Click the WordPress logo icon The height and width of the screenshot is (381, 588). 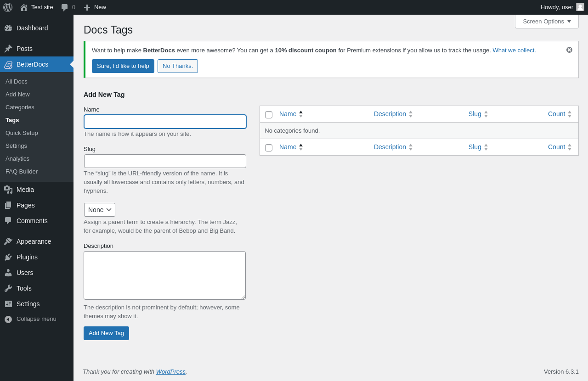(8, 7)
